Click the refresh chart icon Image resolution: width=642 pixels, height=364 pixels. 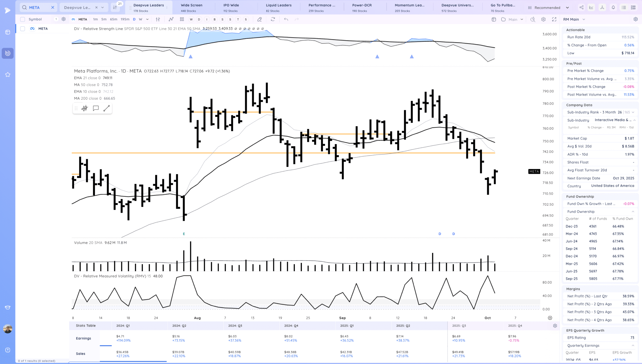273,19
